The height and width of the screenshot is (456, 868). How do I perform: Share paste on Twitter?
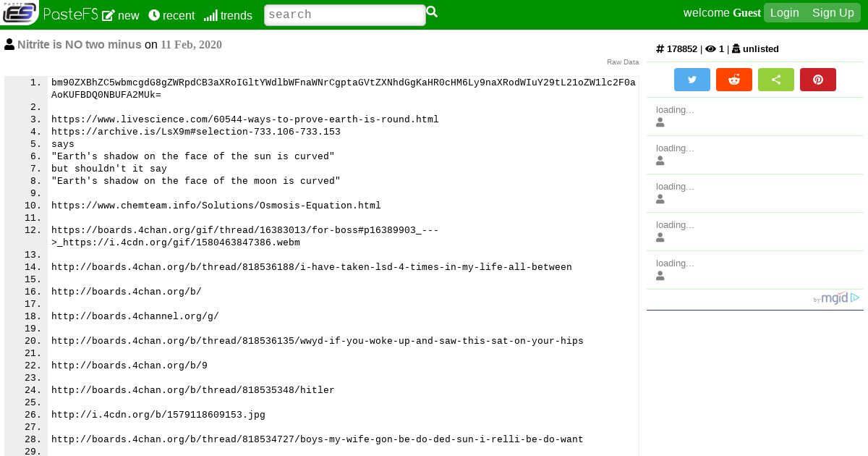(x=692, y=80)
